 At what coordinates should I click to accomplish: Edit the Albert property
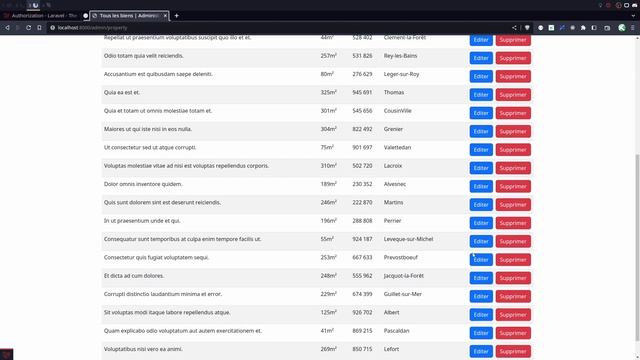[481, 315]
